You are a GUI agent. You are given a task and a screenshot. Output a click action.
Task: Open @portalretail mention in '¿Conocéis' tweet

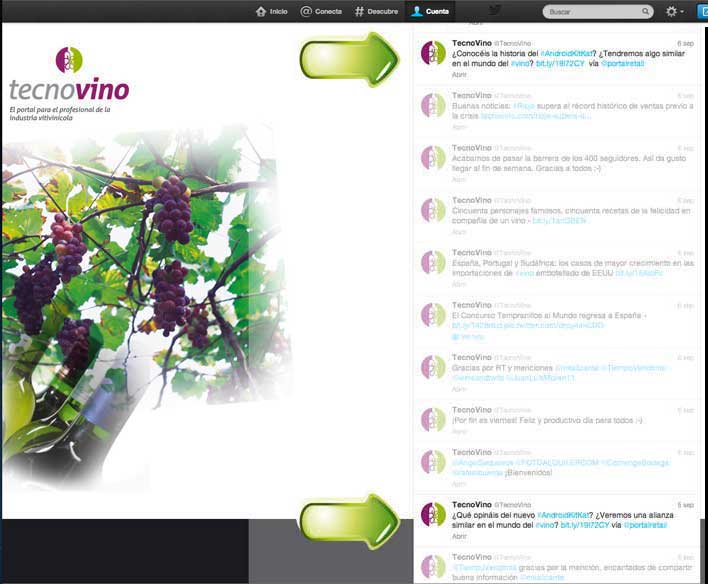[x=623, y=64]
